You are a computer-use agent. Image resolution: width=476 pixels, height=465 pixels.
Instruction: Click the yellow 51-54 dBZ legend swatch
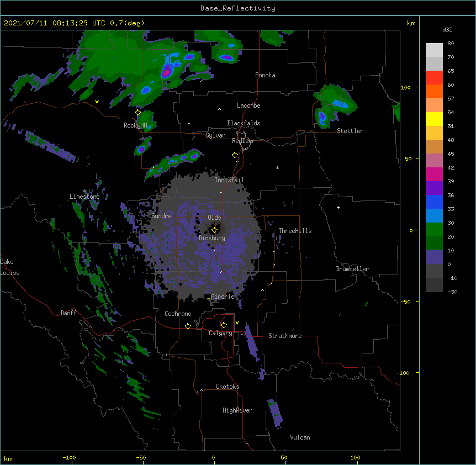click(x=434, y=119)
